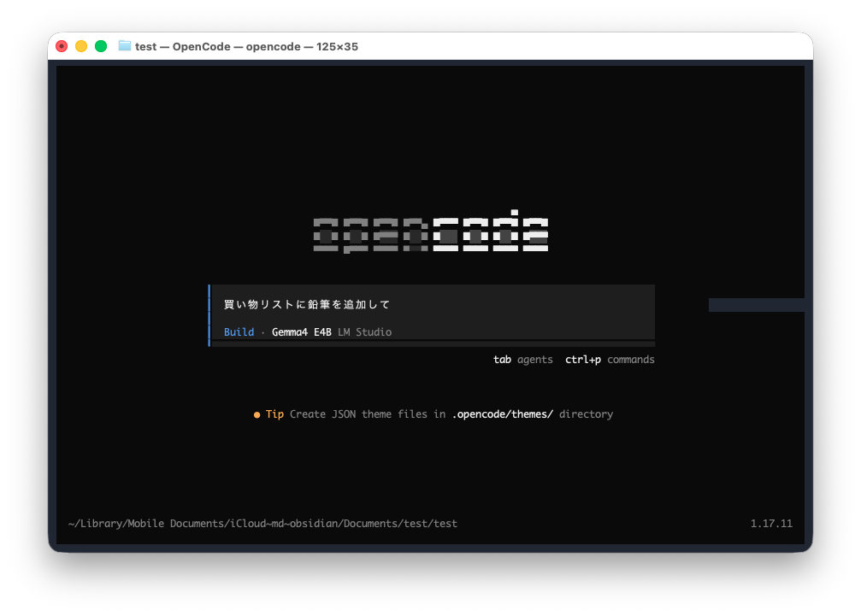Click the ctrl+p commands hint
The width and height of the screenshot is (861, 616).
point(610,360)
